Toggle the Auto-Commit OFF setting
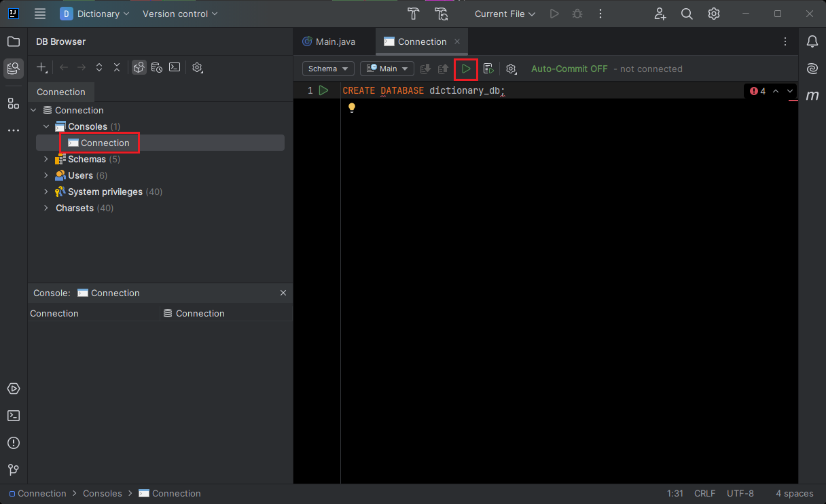 (x=569, y=69)
